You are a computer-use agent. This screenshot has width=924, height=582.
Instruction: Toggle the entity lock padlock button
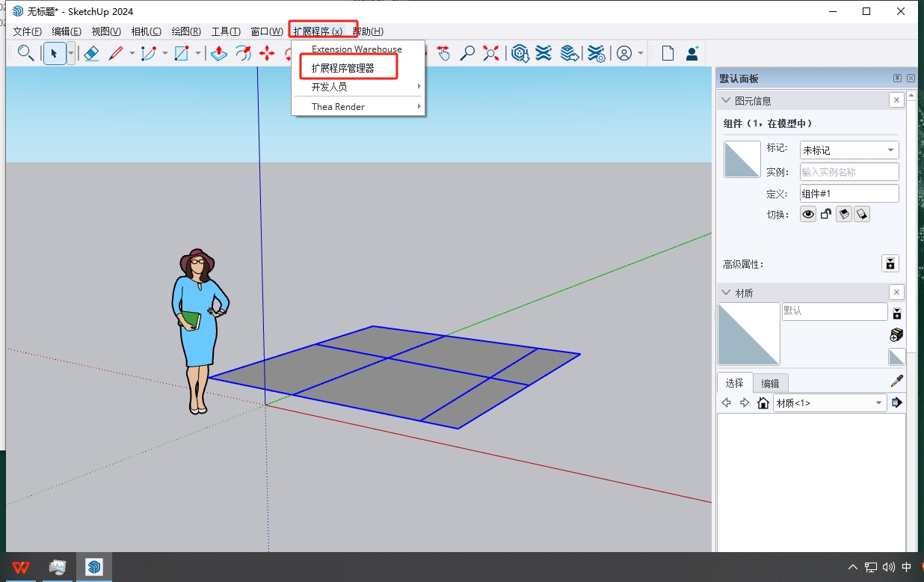pyautogui.click(x=826, y=215)
